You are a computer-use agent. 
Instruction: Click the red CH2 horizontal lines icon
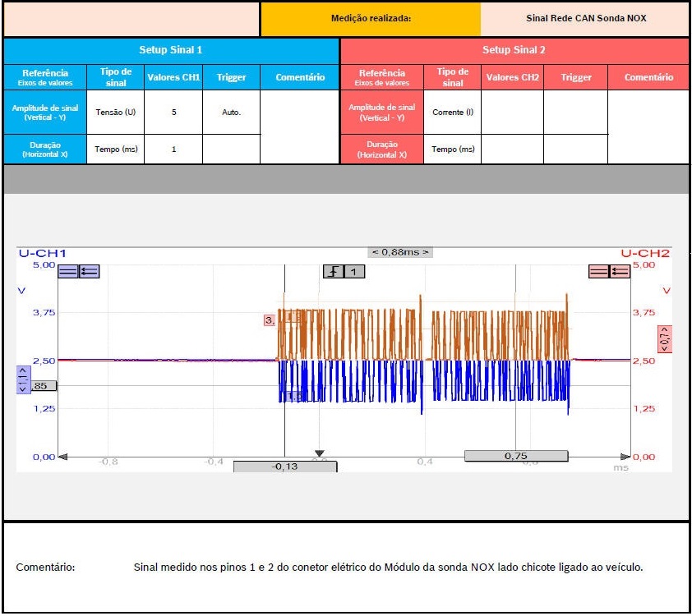pos(599,271)
